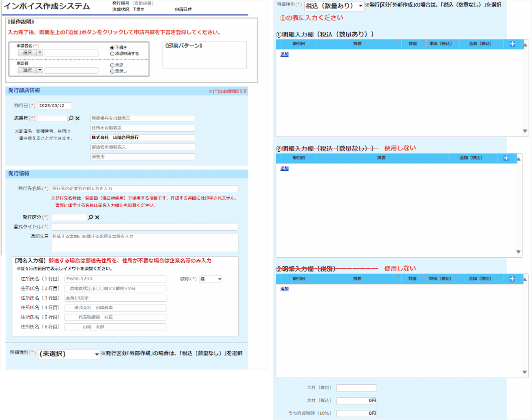
Task: Add a row with plus icon in 明細入力欄①
Action: pos(512,44)
